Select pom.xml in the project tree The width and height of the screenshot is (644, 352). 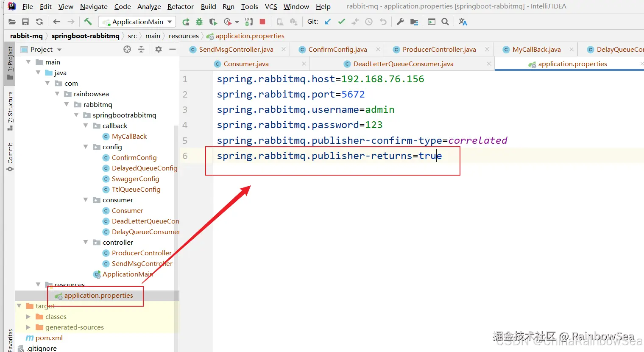tap(49, 338)
